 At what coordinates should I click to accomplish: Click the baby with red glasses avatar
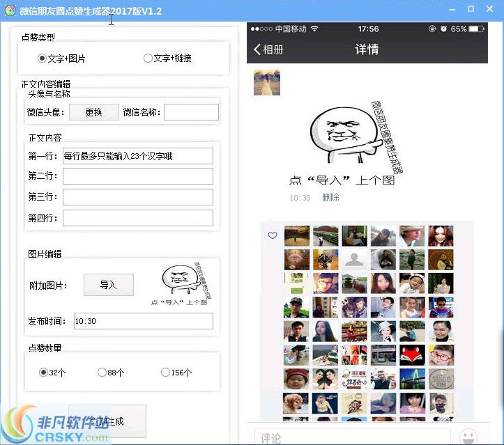pos(441,355)
